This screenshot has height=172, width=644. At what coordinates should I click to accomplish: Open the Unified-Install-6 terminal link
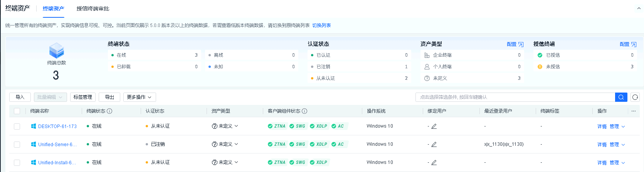[57, 162]
